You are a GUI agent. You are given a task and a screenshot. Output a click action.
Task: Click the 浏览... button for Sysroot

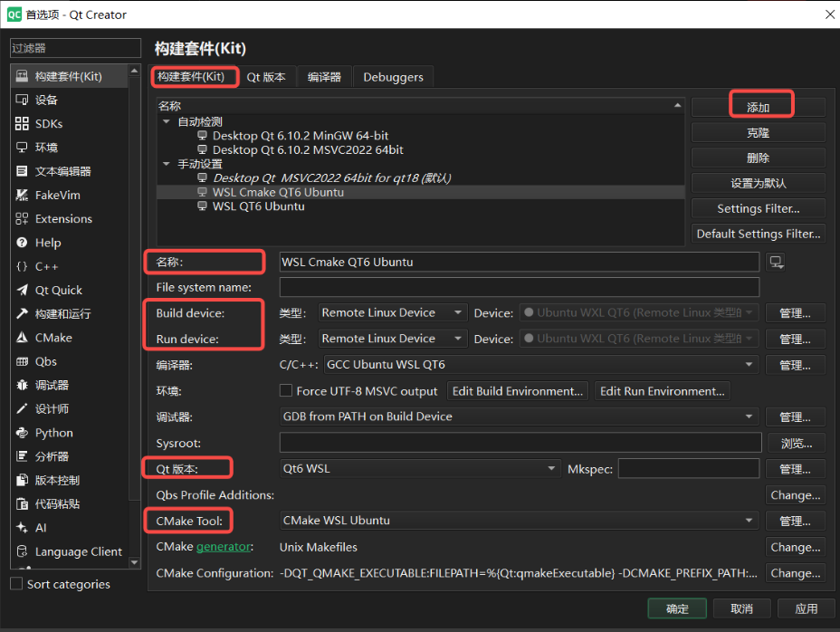[796, 443]
